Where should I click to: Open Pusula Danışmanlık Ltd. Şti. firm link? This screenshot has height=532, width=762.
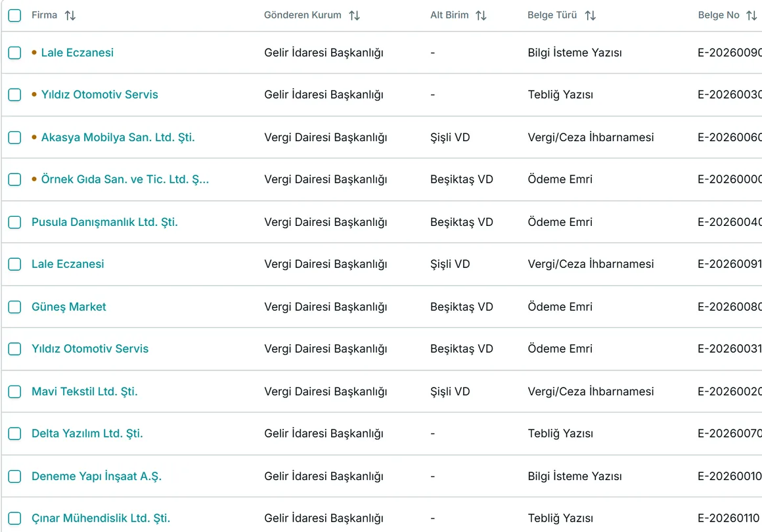click(x=104, y=222)
